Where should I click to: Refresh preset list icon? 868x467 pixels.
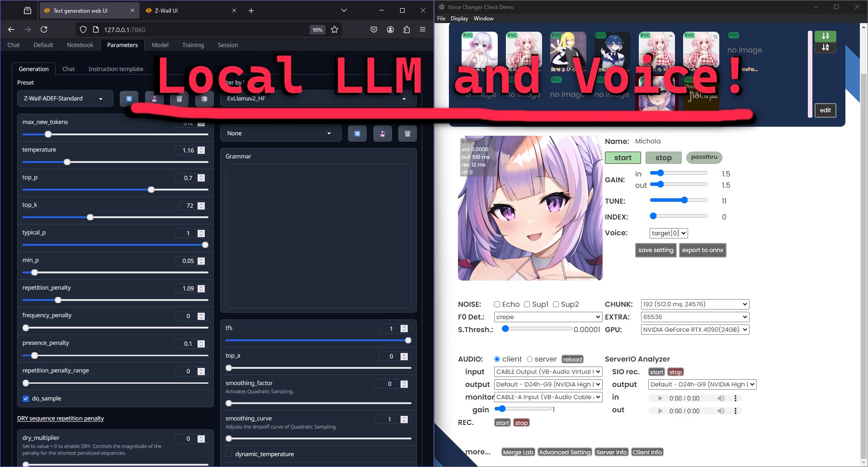pos(129,99)
